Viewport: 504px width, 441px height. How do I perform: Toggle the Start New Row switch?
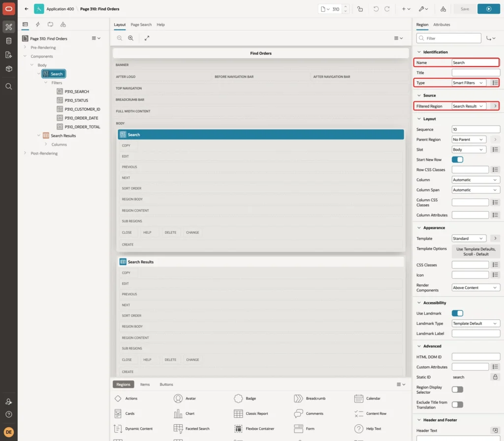pos(457,160)
